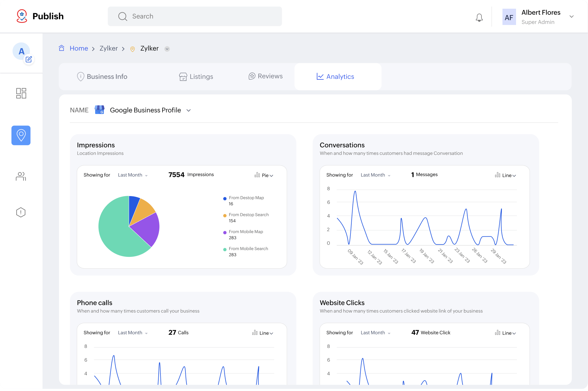
Task: Click the Reviews star badge icon
Action: coord(252,76)
